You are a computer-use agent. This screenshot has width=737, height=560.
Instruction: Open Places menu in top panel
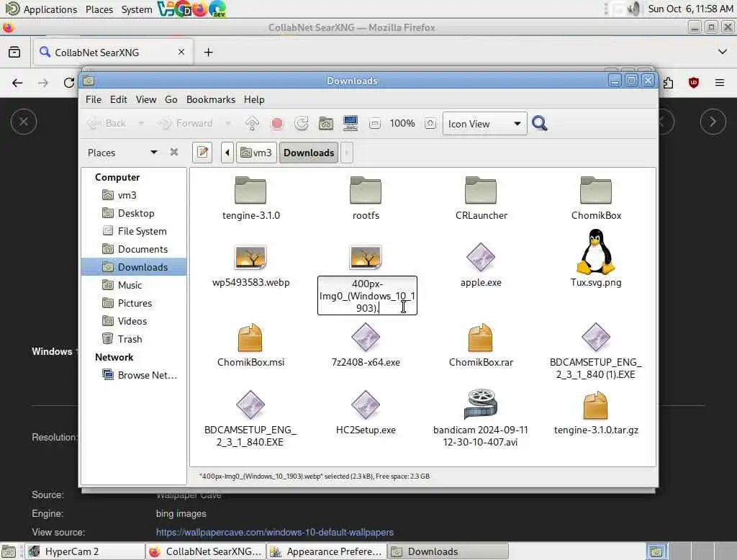tap(99, 9)
